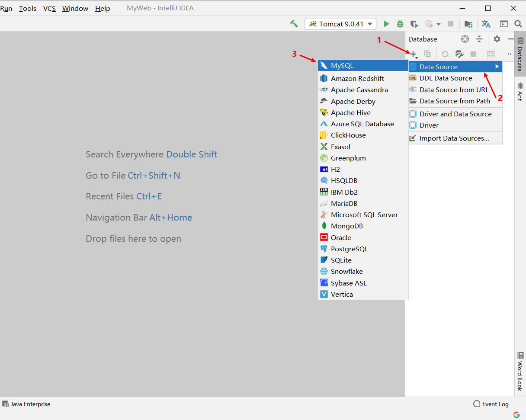This screenshot has height=420, width=526.
Task: Select PostgreSQL data source
Action: tap(363, 249)
